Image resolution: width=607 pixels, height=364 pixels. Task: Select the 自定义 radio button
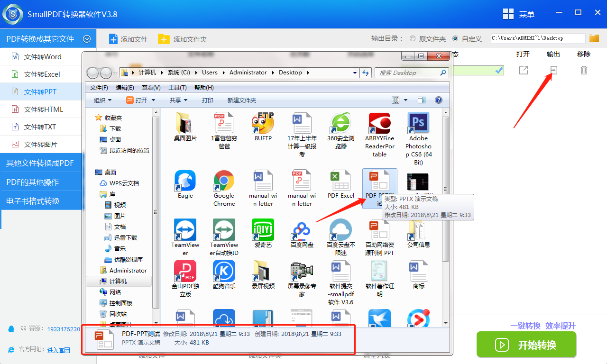pyautogui.click(x=455, y=38)
